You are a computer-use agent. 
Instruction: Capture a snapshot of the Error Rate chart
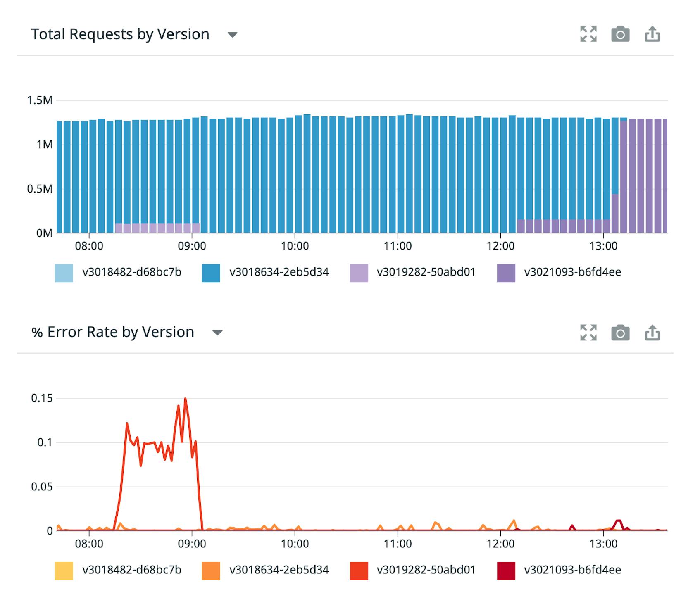point(621,332)
